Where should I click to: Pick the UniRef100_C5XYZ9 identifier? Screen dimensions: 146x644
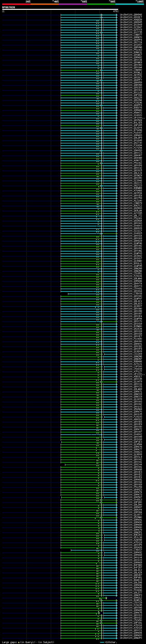click(x=131, y=603)
